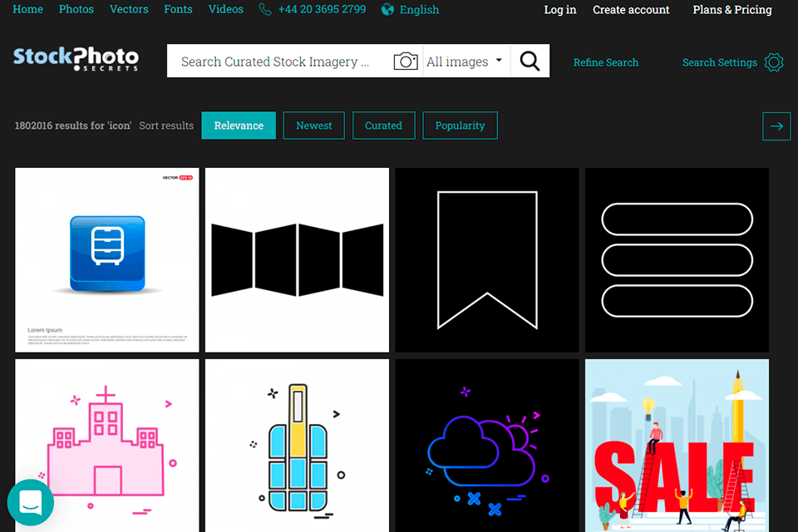798x532 pixels.
Task: Click the 'Sort results' label
Action: click(x=166, y=126)
